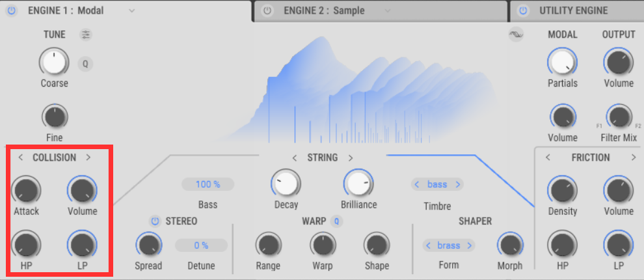Click the Collision Attack knob
The image size is (644, 280).
26,190
